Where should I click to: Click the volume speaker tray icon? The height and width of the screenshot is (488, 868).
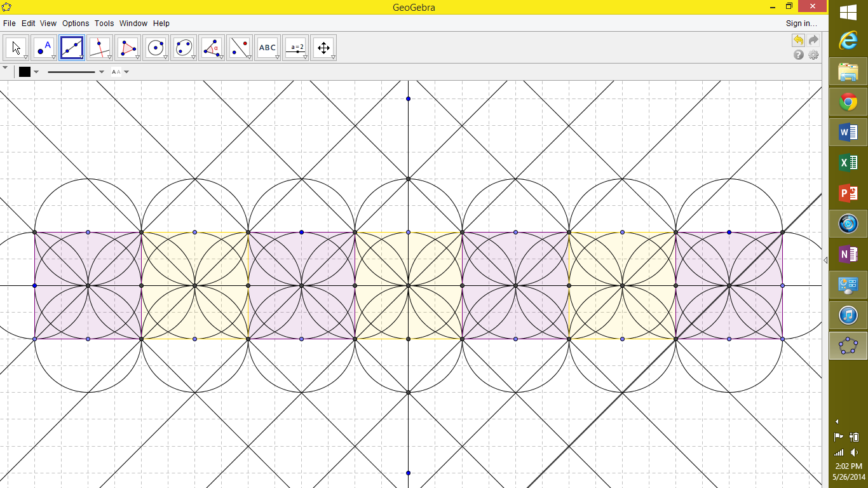pyautogui.click(x=855, y=452)
